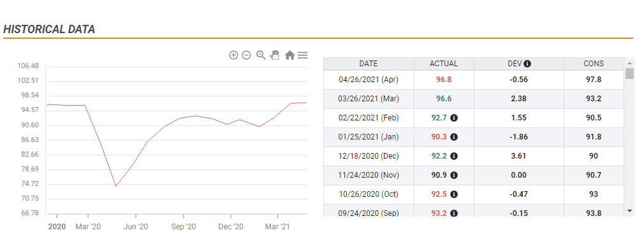The width and height of the screenshot is (644, 251).
Task: Zoom in on the chart with the plus icon
Action: click(233, 55)
